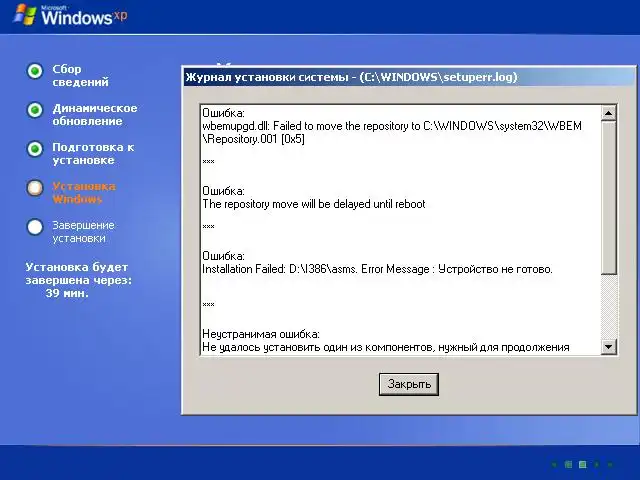640x480 pixels.
Task: Click the wbemupgd.dll error line
Action: pos(392,126)
